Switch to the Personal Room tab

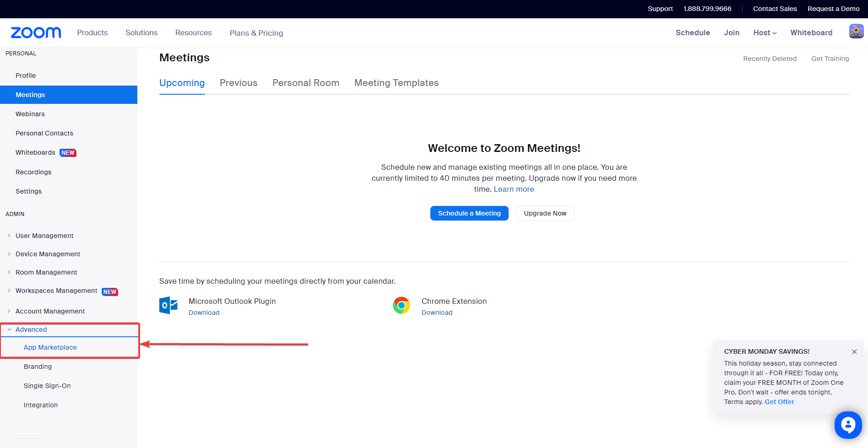306,83
